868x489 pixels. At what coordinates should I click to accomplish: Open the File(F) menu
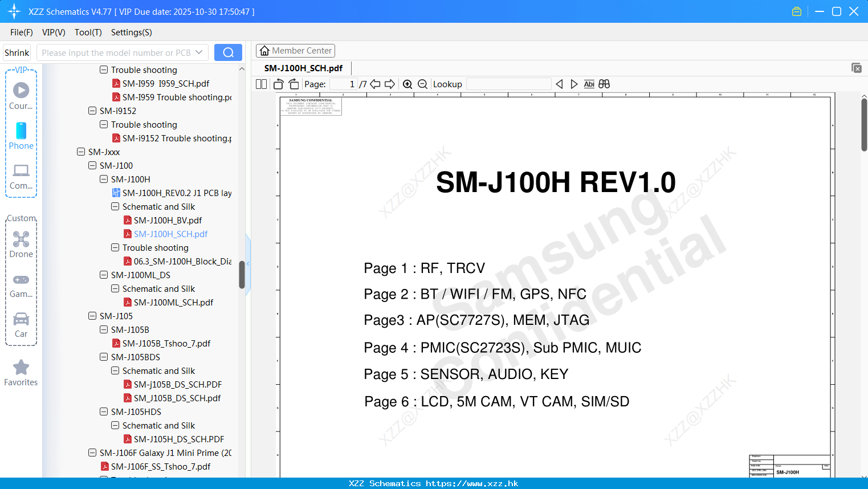point(22,32)
